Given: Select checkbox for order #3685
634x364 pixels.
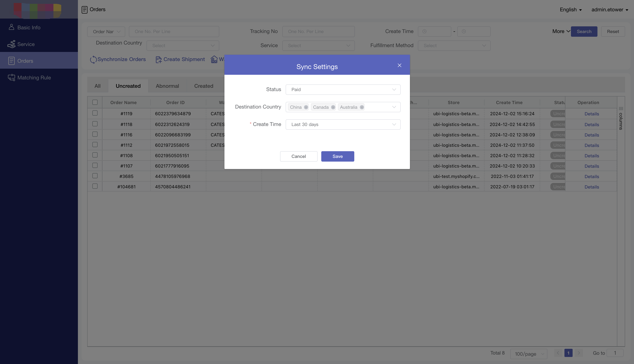Looking at the screenshot, I should (95, 176).
